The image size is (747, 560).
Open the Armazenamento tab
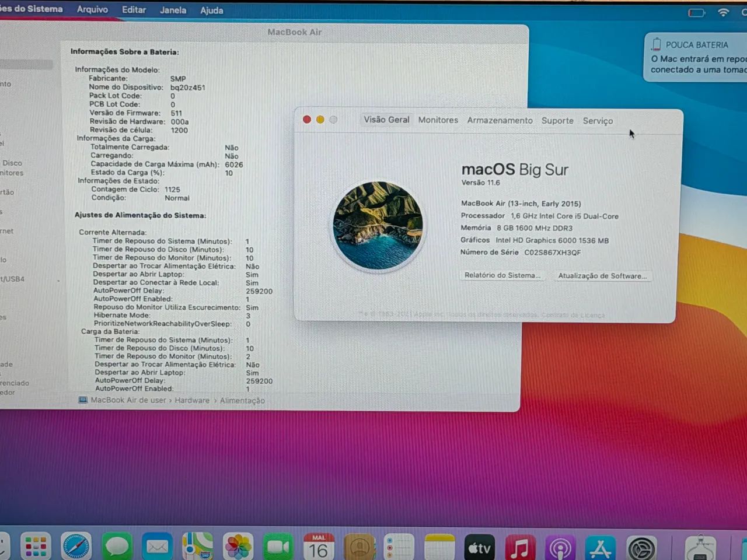[500, 120]
